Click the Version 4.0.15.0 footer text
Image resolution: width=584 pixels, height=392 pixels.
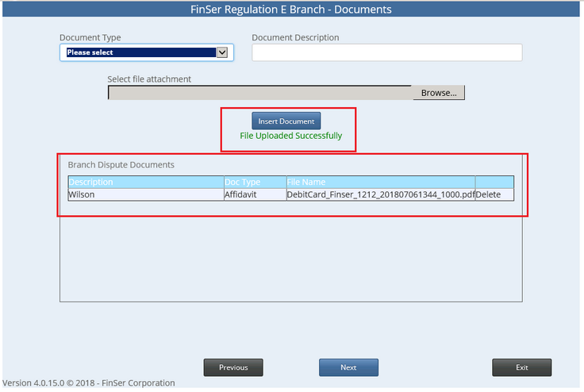coord(89,383)
